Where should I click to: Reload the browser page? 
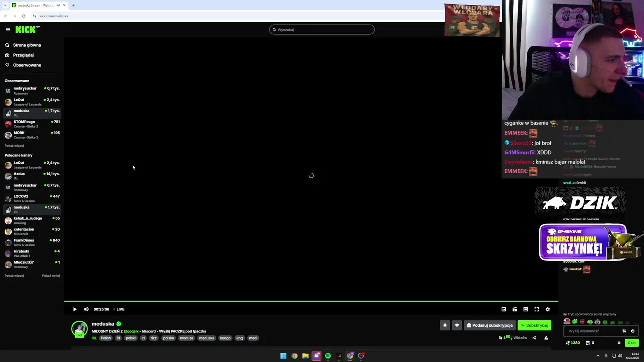(24, 16)
